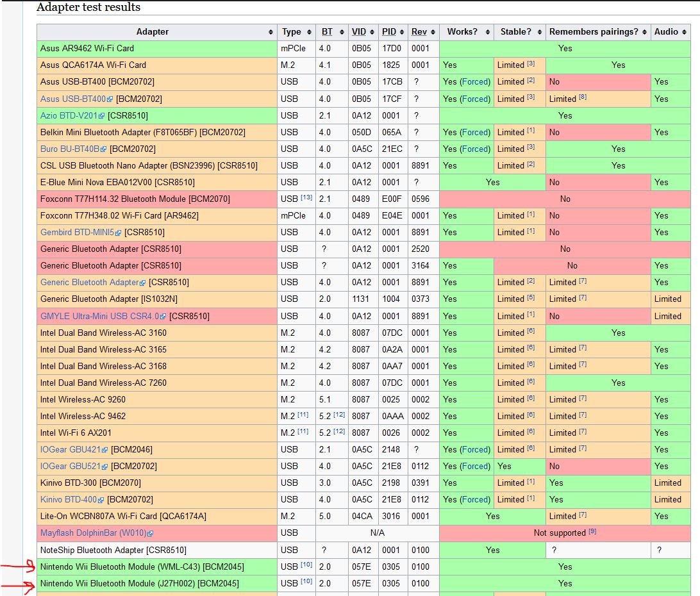This screenshot has height=596, width=700.
Task: Open footnote 12 in Intel Wi-Fi 6 AX201 row
Action: point(339,431)
